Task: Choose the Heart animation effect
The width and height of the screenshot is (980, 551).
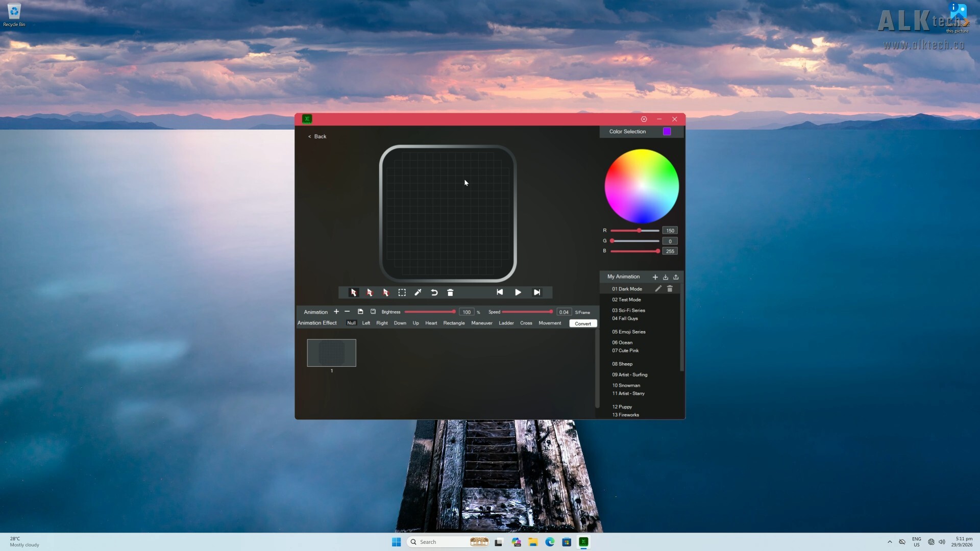Action: tap(431, 323)
